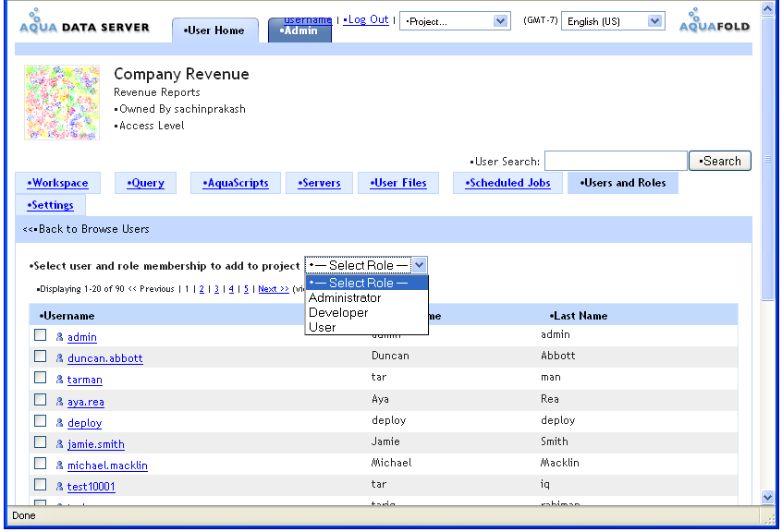Switch to the Admin tab

click(299, 31)
